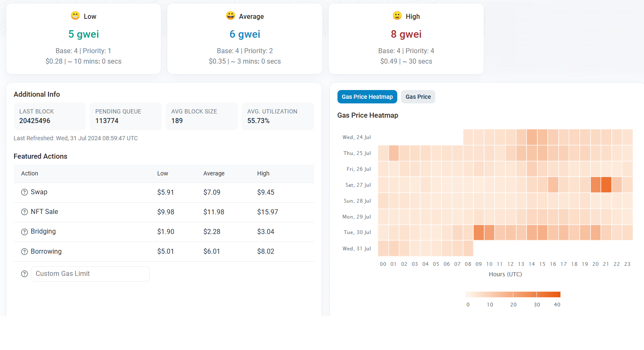Click the Sat, 27 Jul heatmap row label
The height and width of the screenshot is (350, 644).
(358, 185)
